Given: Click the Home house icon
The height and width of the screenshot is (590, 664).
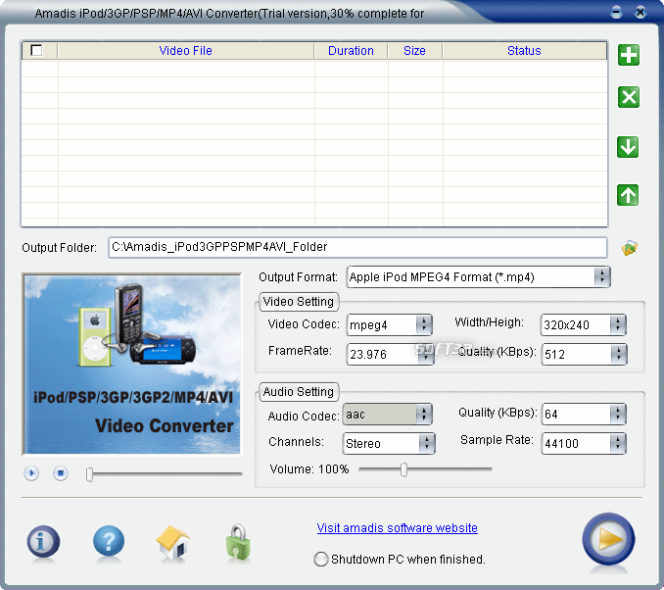Looking at the screenshot, I should pos(173,542).
